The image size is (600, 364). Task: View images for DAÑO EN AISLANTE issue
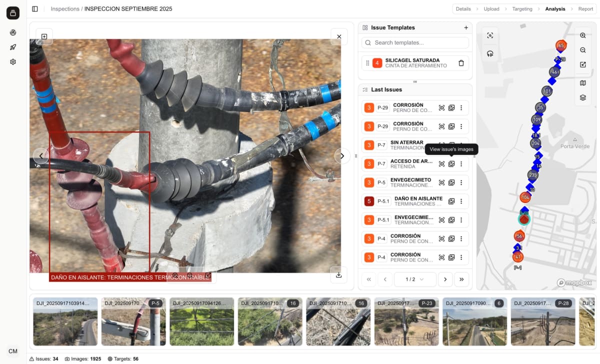pos(451,201)
